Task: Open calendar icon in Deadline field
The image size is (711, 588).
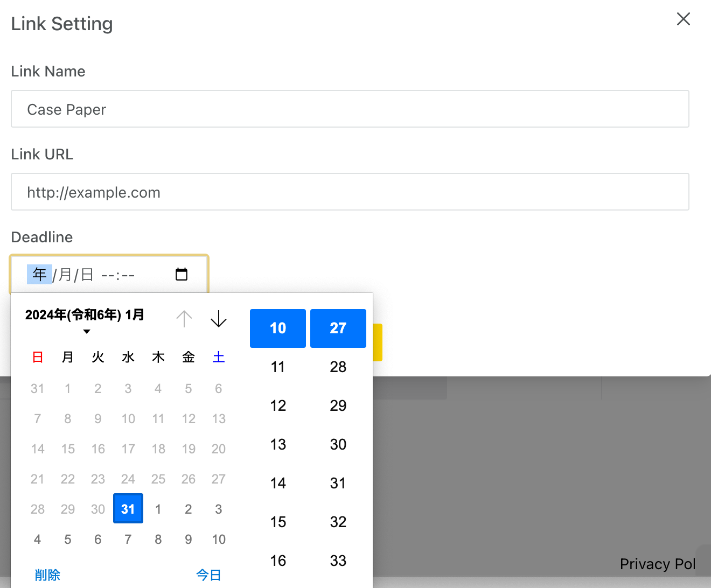Action: [182, 274]
